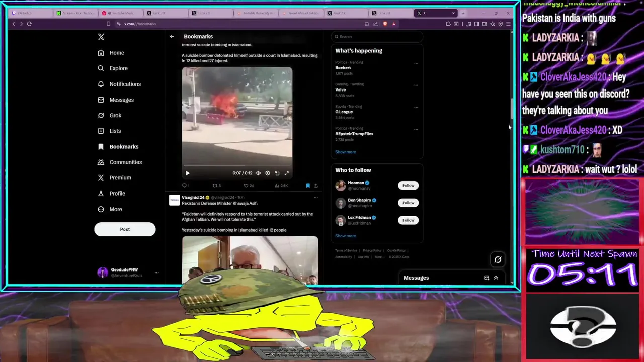This screenshot has width=644, height=362.
Task: Click the Brave shields icon
Action: point(385,24)
